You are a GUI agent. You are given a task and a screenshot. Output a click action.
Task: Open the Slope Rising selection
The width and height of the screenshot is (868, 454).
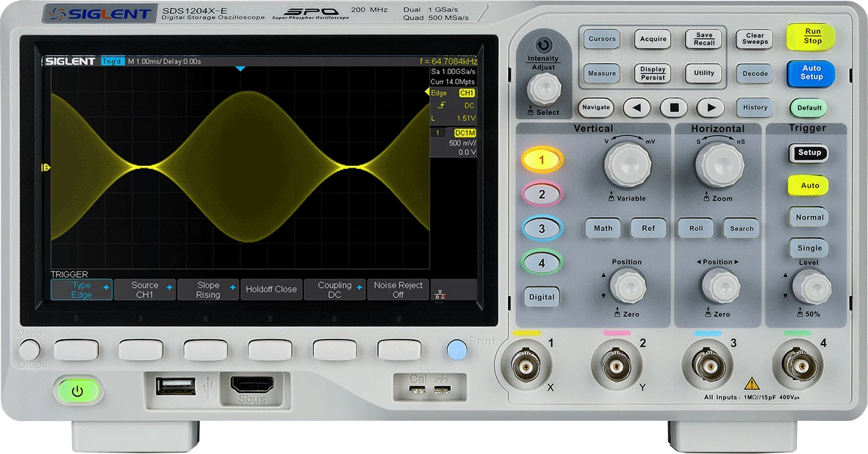point(208,290)
